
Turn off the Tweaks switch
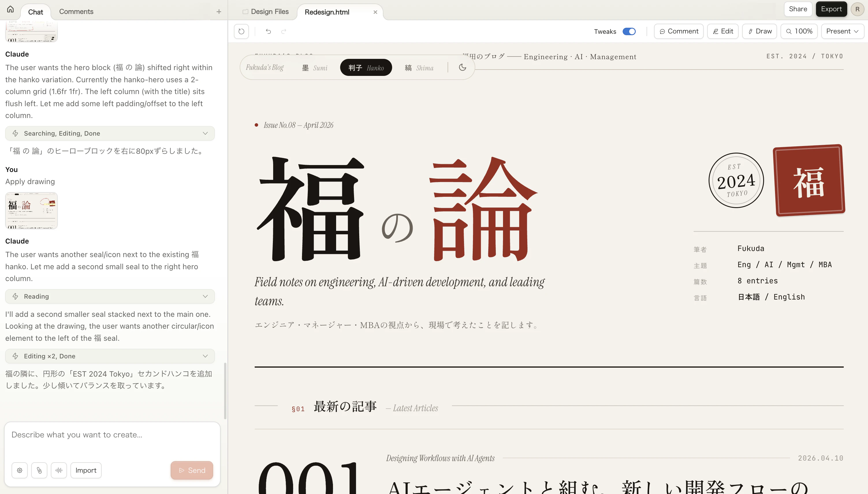pyautogui.click(x=629, y=31)
